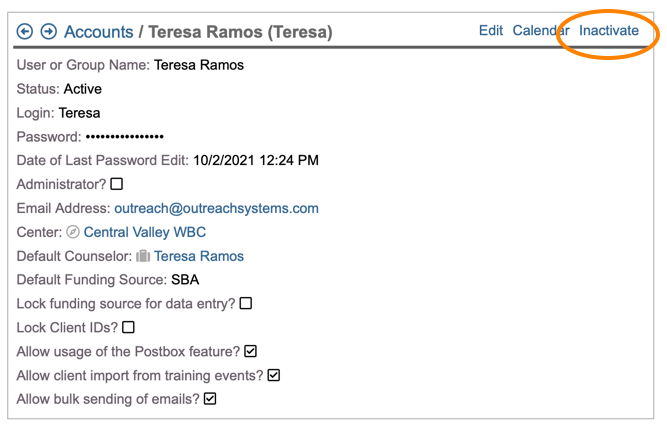Click the compass icon beside Center

[x=72, y=233]
